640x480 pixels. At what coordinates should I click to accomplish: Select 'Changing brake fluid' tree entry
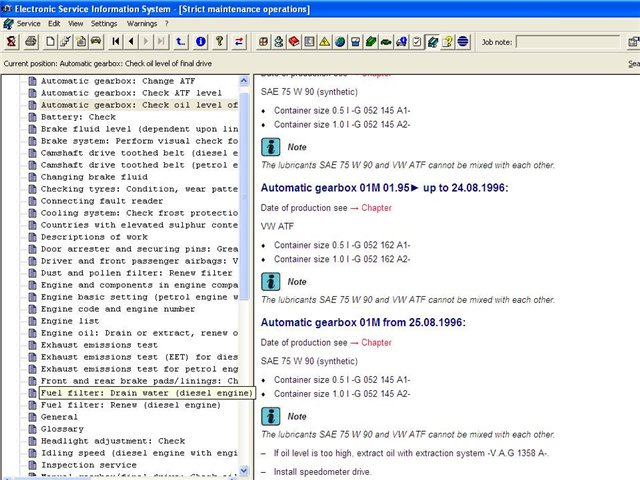pos(94,177)
